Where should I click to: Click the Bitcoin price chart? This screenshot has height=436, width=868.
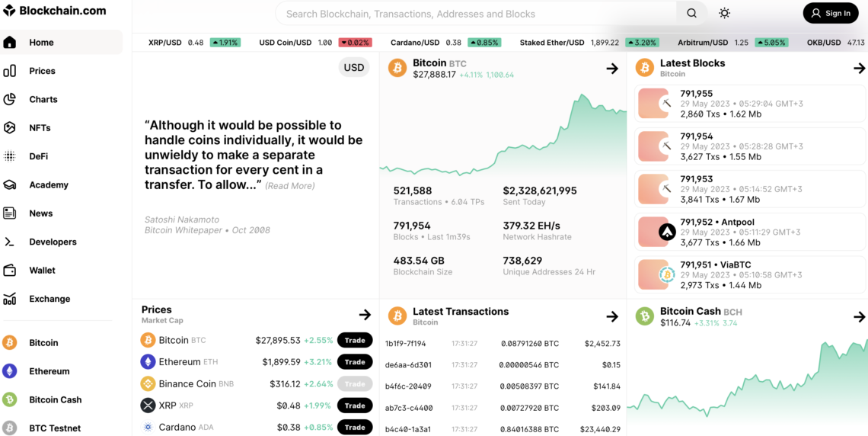tap(503, 135)
